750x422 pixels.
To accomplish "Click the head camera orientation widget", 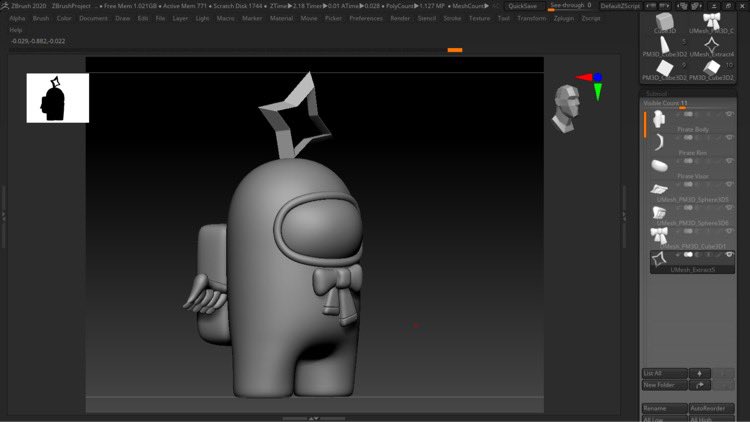I will [567, 109].
